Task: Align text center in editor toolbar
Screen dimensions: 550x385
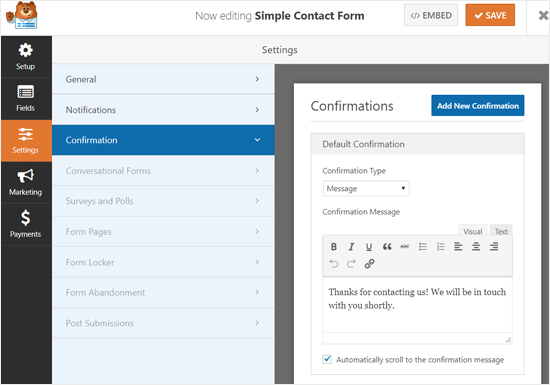Action: point(476,247)
